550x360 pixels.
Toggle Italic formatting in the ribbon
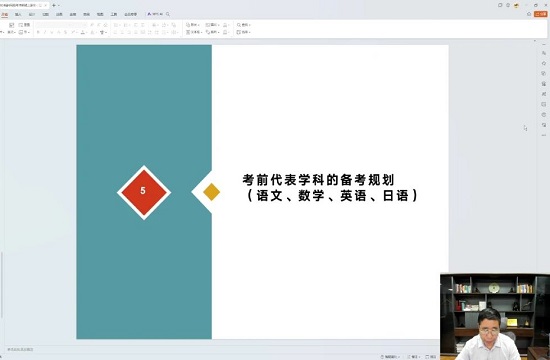(x=45, y=32)
